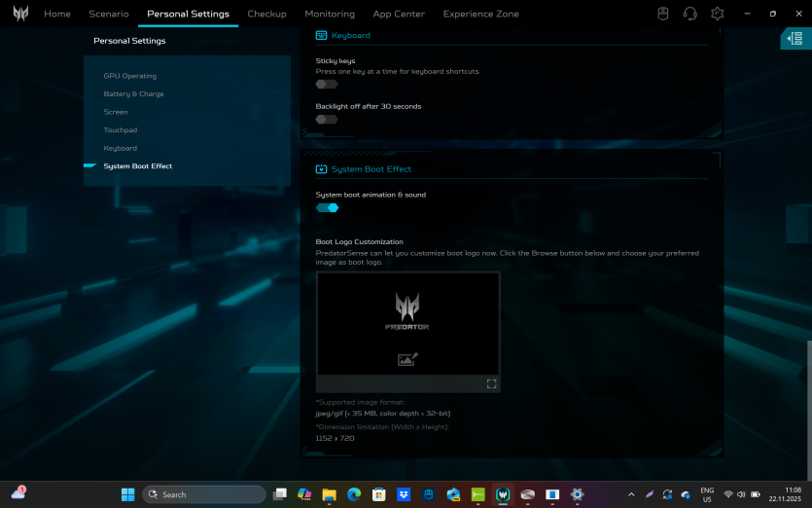Viewport: 812px width, 508px height.
Task: Open the mouse settings icon
Action: [x=663, y=14]
